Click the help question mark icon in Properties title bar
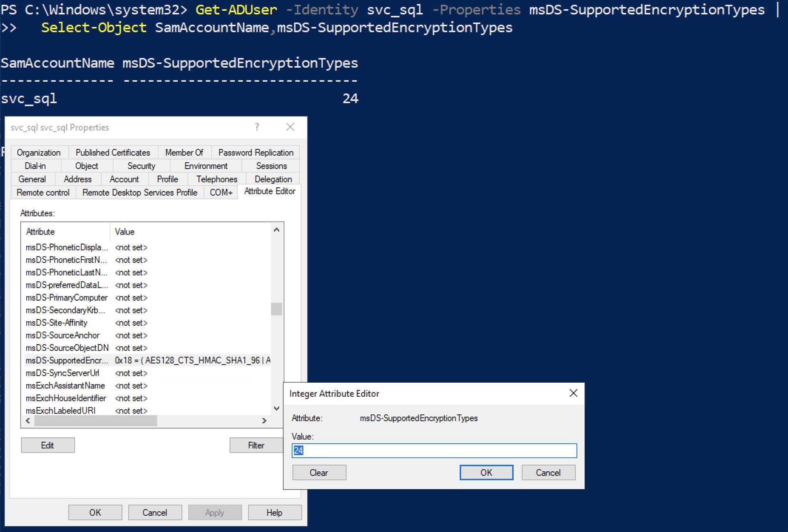Image resolution: width=788 pixels, height=532 pixels. click(x=257, y=127)
